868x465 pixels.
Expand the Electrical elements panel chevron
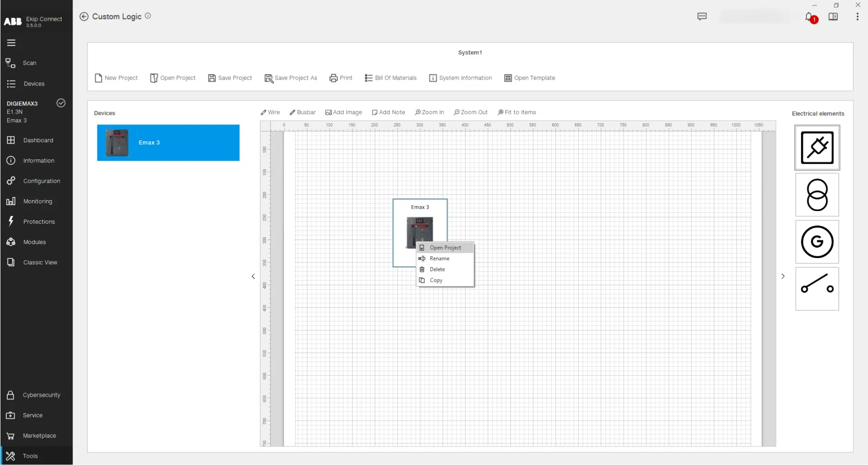click(783, 276)
